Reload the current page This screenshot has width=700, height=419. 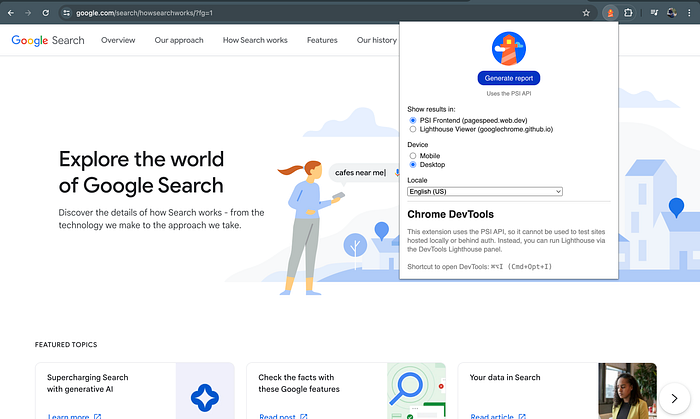point(46,13)
